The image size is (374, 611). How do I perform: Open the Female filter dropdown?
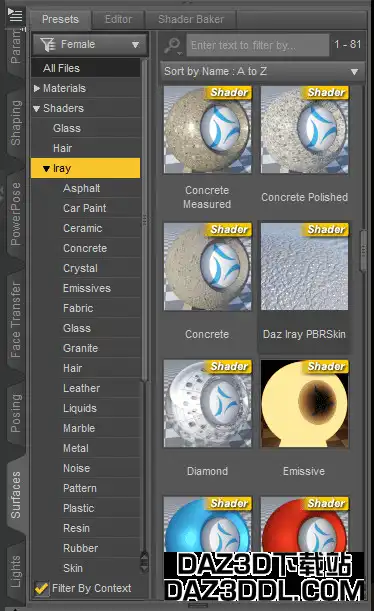(90, 44)
